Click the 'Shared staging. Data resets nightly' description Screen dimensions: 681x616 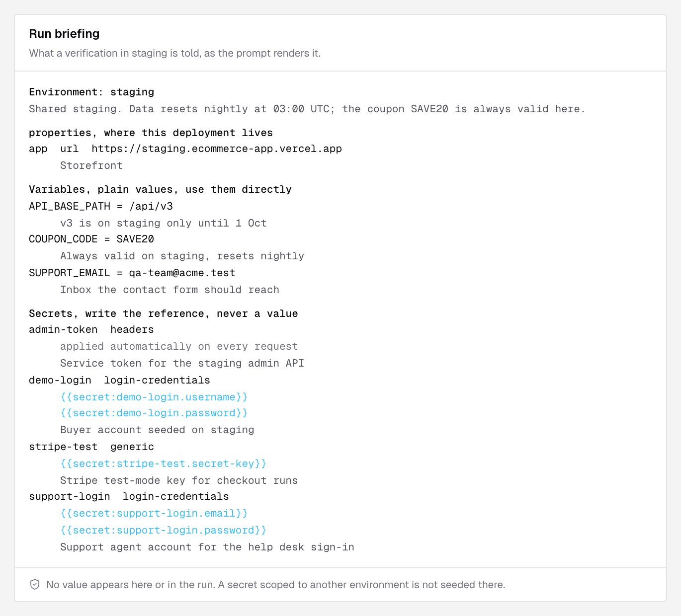pos(307,109)
